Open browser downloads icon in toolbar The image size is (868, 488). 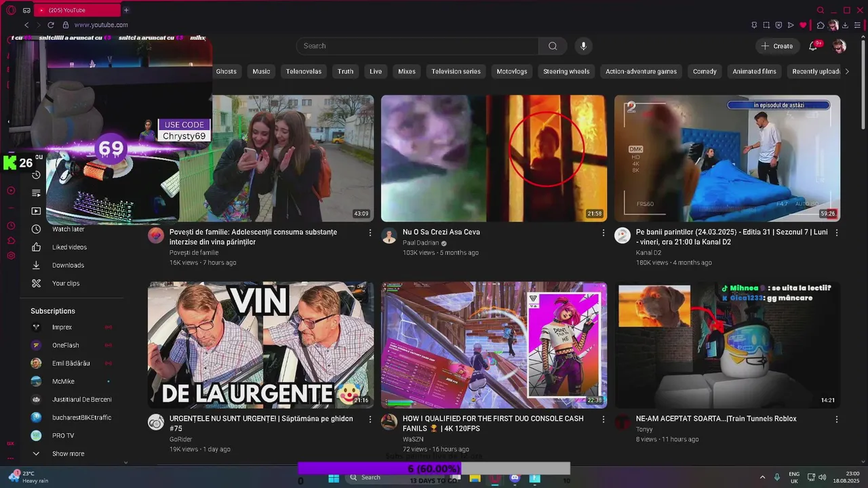845,25
